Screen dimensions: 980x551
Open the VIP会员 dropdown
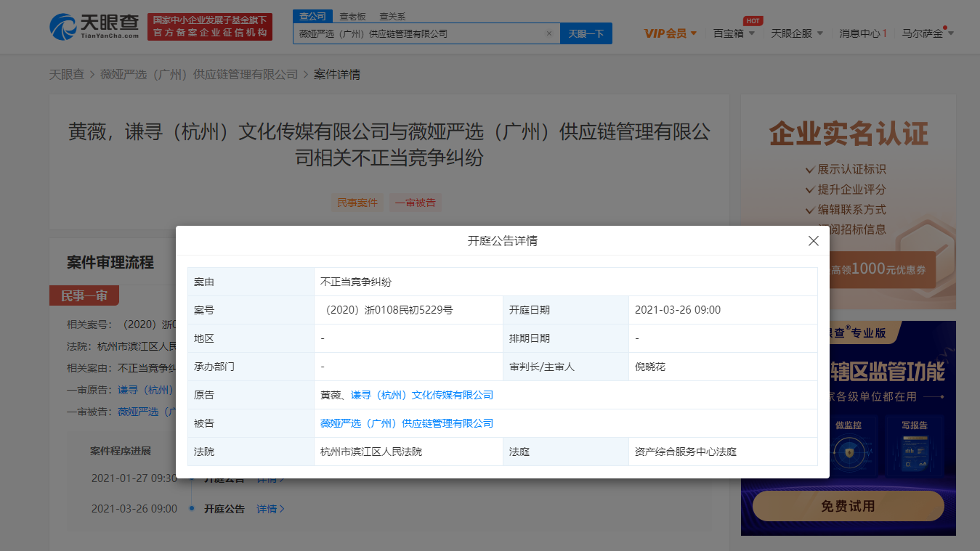tap(671, 33)
